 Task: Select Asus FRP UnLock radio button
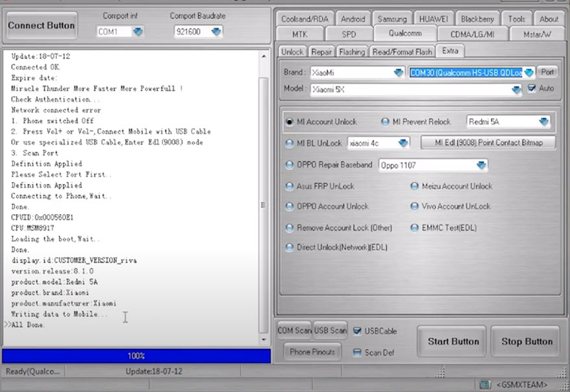(x=290, y=186)
